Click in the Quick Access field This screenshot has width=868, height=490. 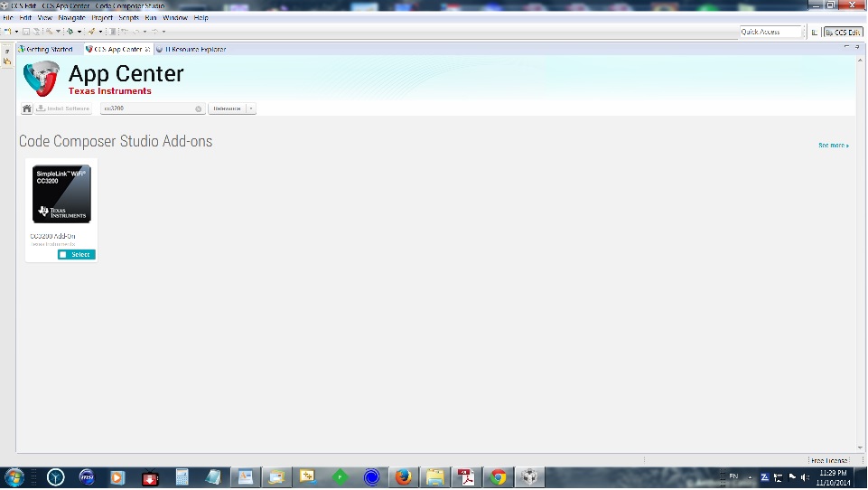(770, 33)
